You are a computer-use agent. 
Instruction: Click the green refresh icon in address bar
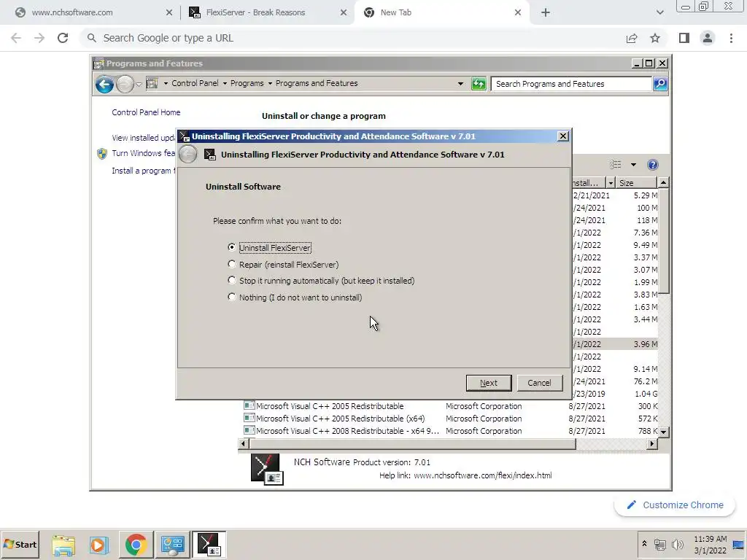(479, 84)
